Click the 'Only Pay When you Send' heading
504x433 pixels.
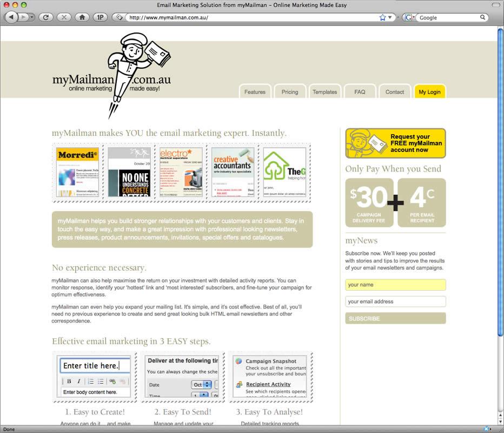click(x=393, y=168)
